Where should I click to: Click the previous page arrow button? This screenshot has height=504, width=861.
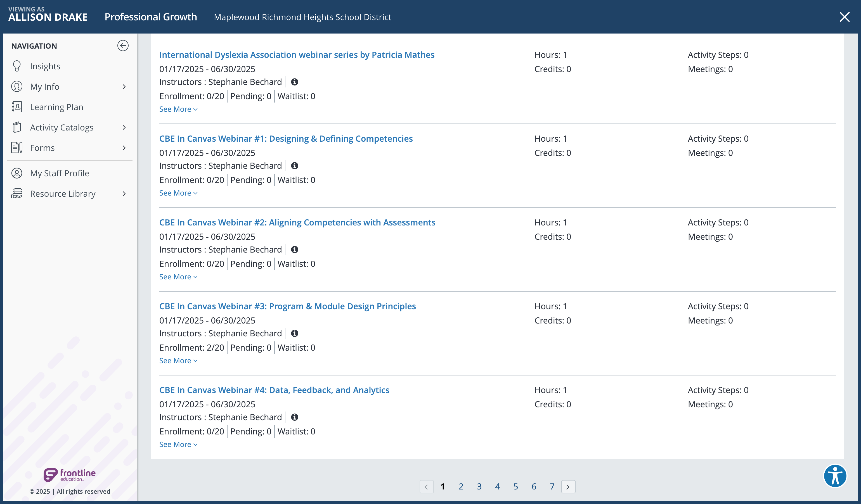click(426, 487)
